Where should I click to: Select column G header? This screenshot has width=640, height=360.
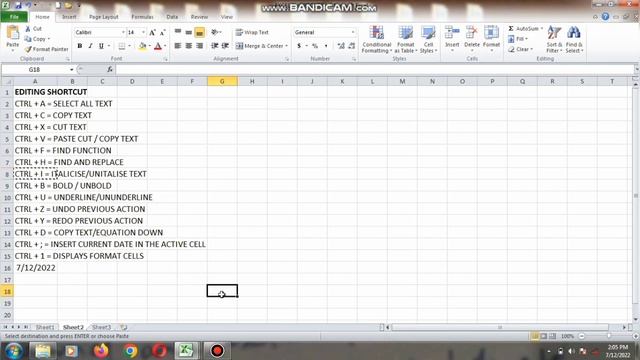(222, 81)
